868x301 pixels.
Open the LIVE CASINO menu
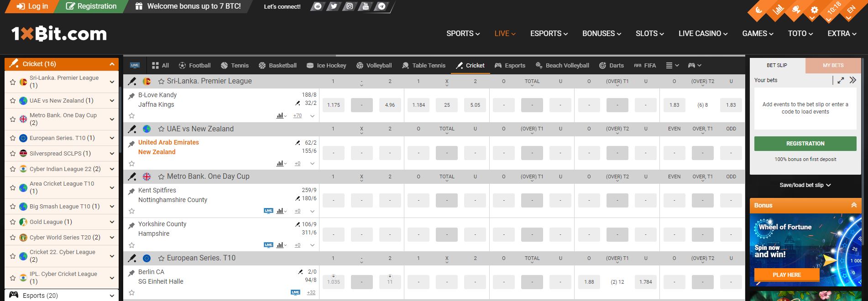pyautogui.click(x=703, y=33)
